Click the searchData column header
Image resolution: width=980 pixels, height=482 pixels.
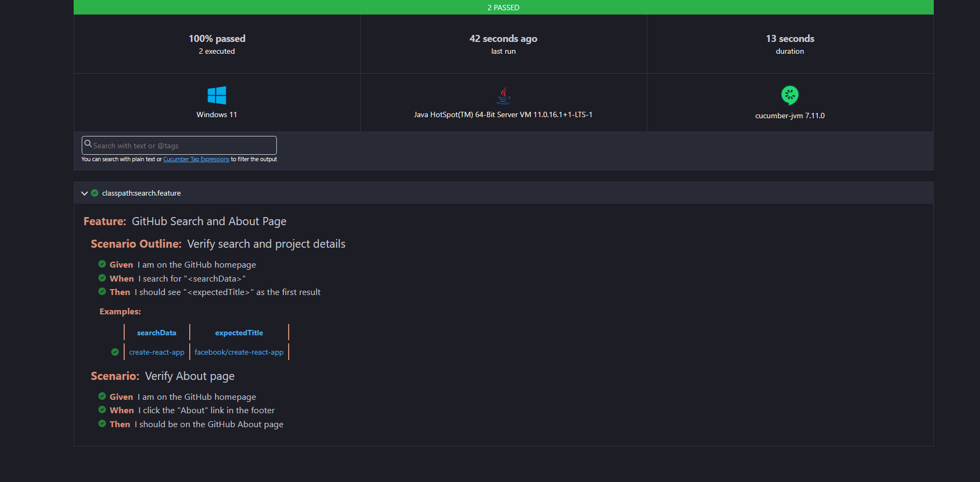click(x=156, y=333)
